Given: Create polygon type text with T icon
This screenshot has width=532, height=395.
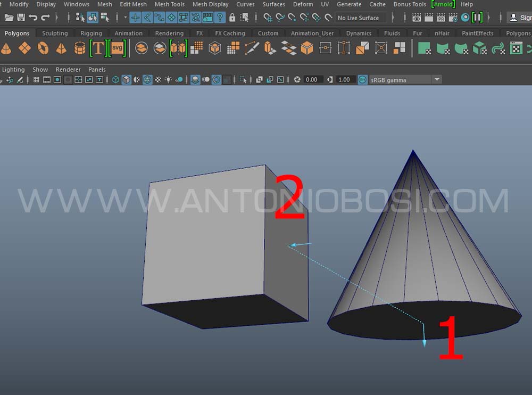Looking at the screenshot, I should point(98,48).
